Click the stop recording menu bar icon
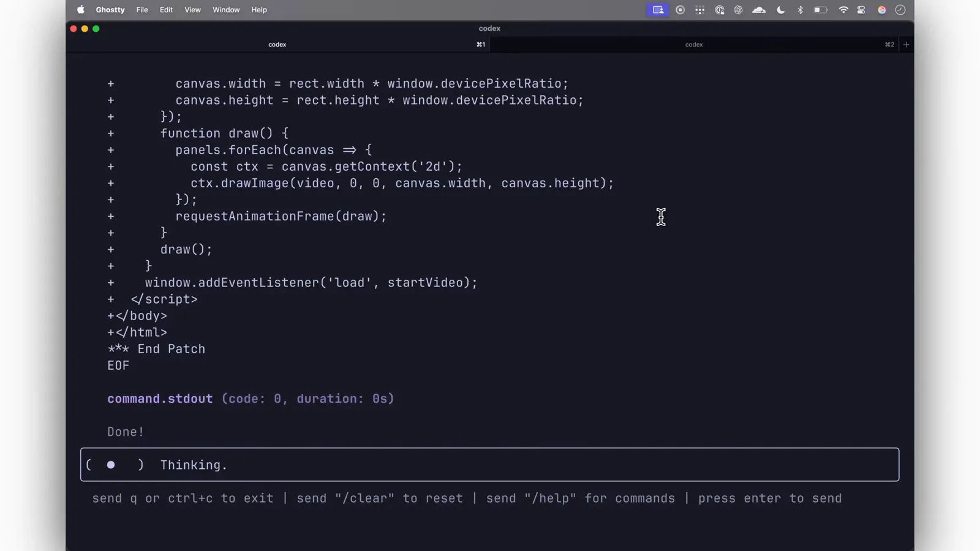Image resolution: width=980 pixels, height=551 pixels. click(x=680, y=10)
